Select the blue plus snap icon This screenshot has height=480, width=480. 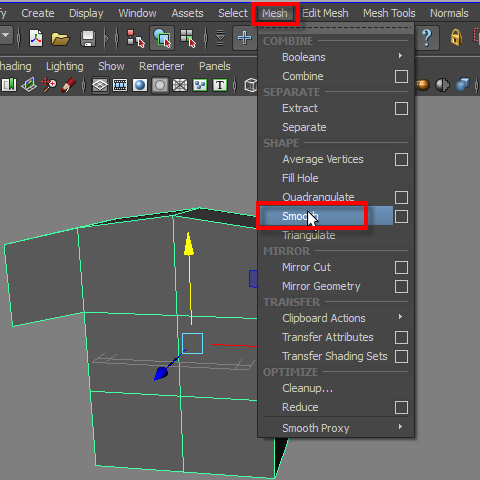tap(244, 37)
